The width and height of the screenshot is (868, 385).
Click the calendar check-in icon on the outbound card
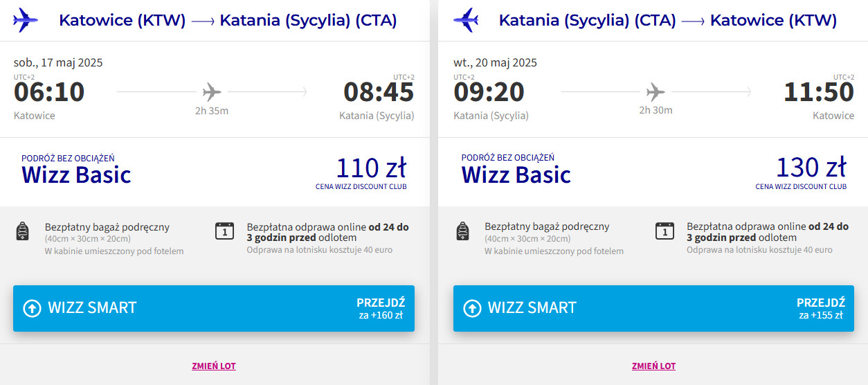point(225,231)
